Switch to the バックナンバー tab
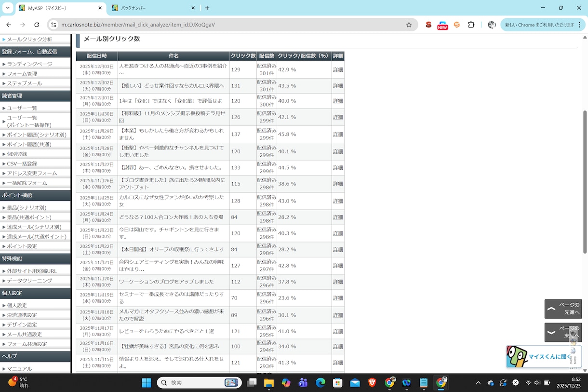The height and width of the screenshot is (392, 588). tap(154, 8)
